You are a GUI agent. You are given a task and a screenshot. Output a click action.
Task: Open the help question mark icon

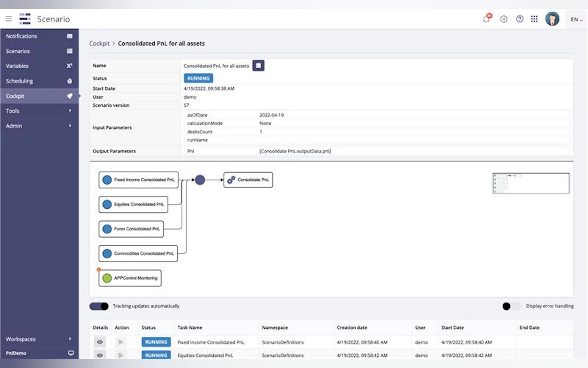pyautogui.click(x=519, y=19)
